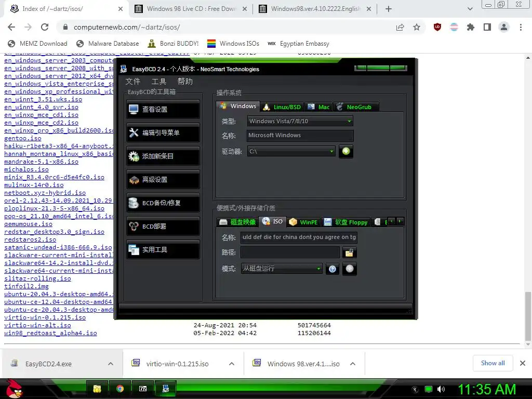Open the 帮助 menu in EasyBCD
This screenshot has width=532, height=399.
pos(185,82)
